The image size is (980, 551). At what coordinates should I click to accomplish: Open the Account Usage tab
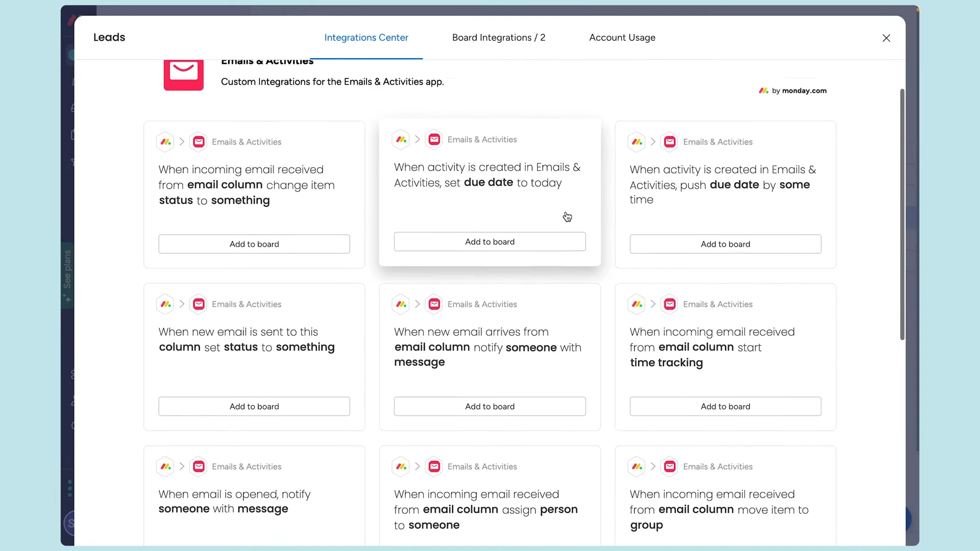(x=622, y=38)
